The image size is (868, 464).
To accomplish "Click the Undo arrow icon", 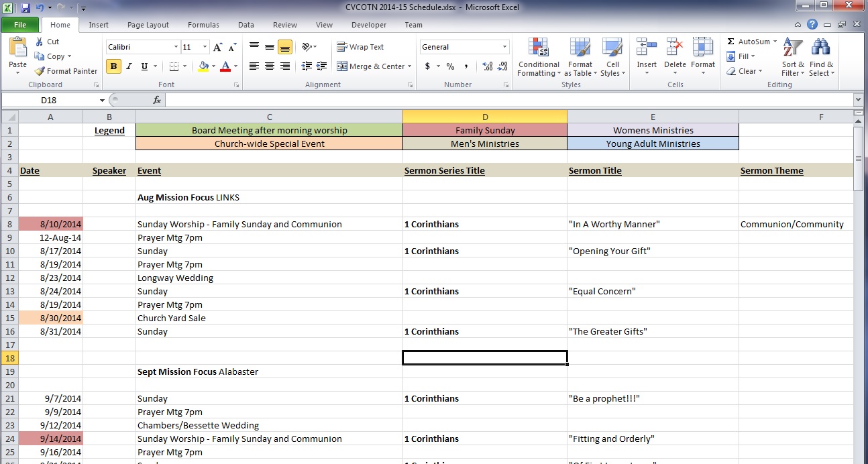I will [40, 8].
